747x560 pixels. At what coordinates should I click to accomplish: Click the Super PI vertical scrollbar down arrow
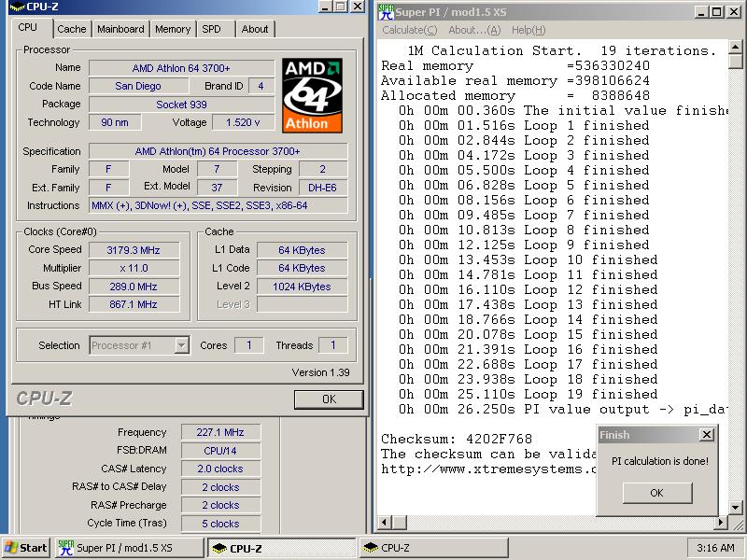click(x=735, y=508)
